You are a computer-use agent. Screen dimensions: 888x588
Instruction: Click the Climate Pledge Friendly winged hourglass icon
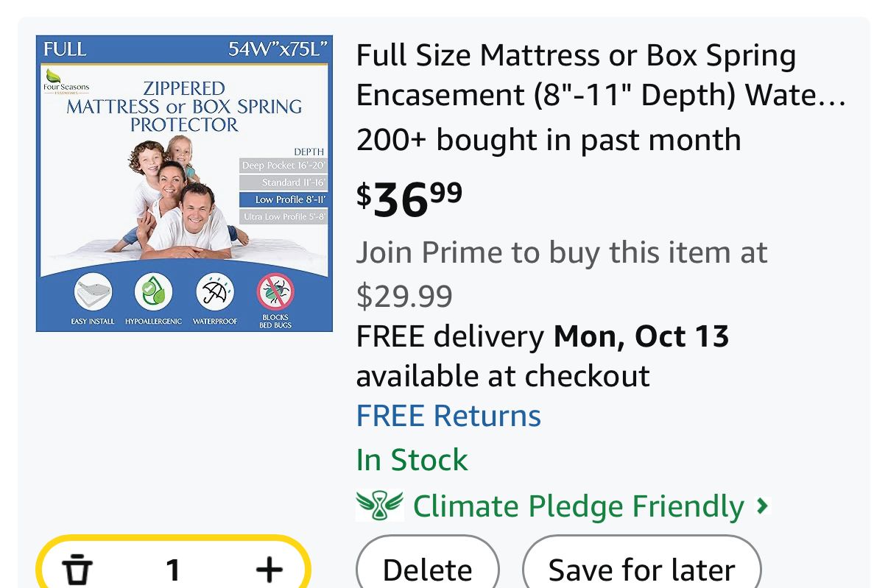click(x=379, y=506)
